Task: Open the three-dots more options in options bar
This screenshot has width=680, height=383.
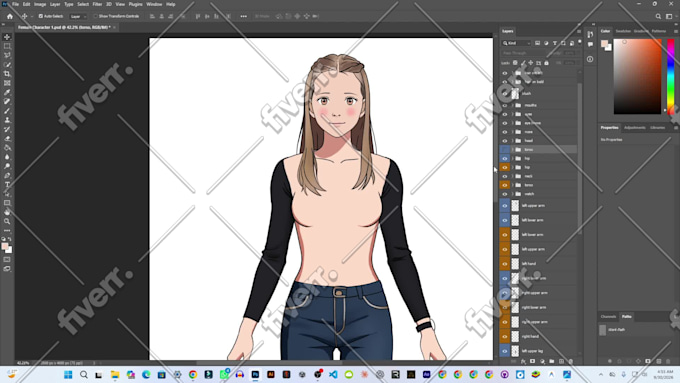Action: pyautogui.click(x=244, y=16)
